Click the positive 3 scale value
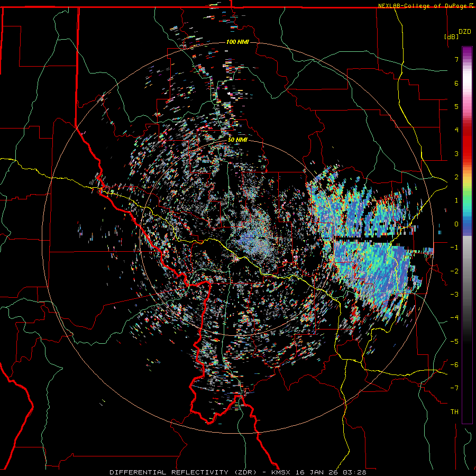 click(456, 153)
